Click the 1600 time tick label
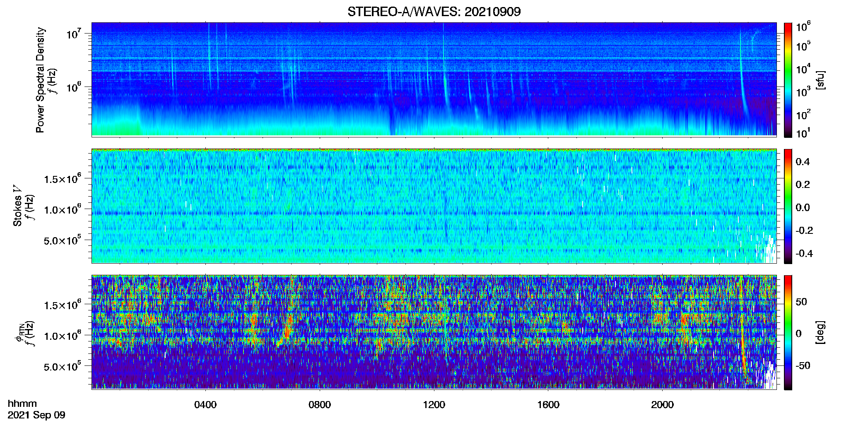This screenshot has height=447, width=868. (x=548, y=405)
